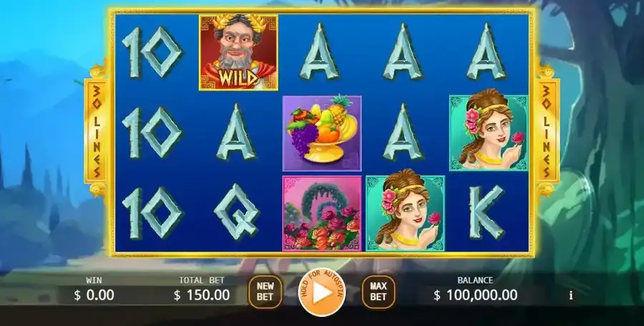Click the NEW BET button
644x326 pixels.
265,292
